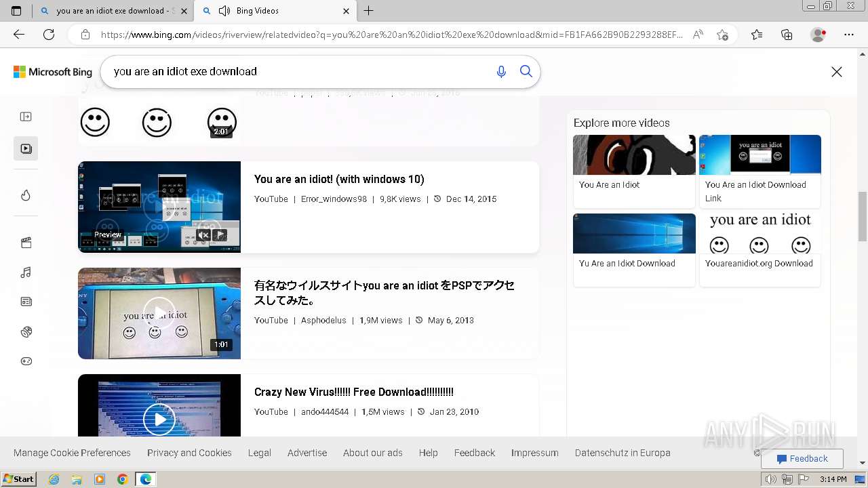
Task: Go back to previous page
Action: point(19,35)
